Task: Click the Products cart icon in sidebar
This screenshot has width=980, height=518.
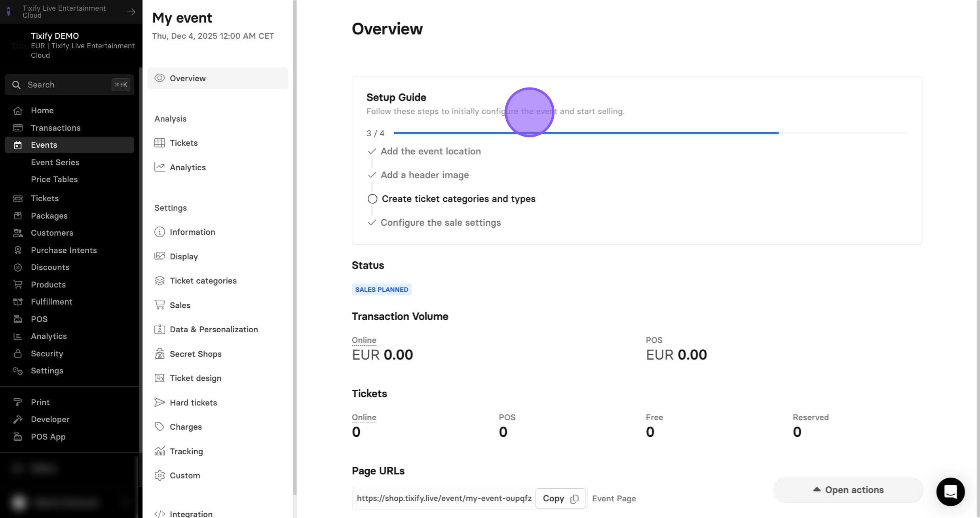Action: coord(18,285)
